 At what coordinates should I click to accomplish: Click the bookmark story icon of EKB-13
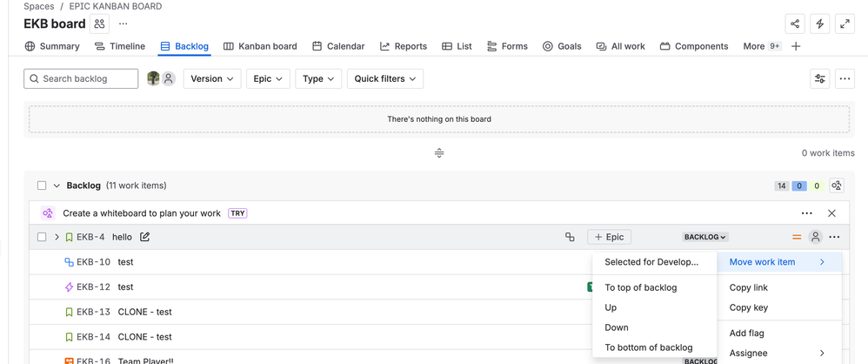[70, 312]
